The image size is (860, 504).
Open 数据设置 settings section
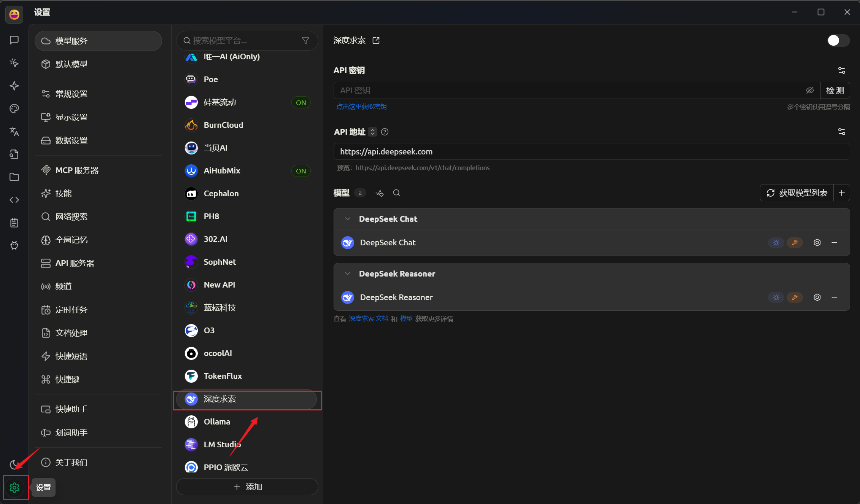(98, 140)
